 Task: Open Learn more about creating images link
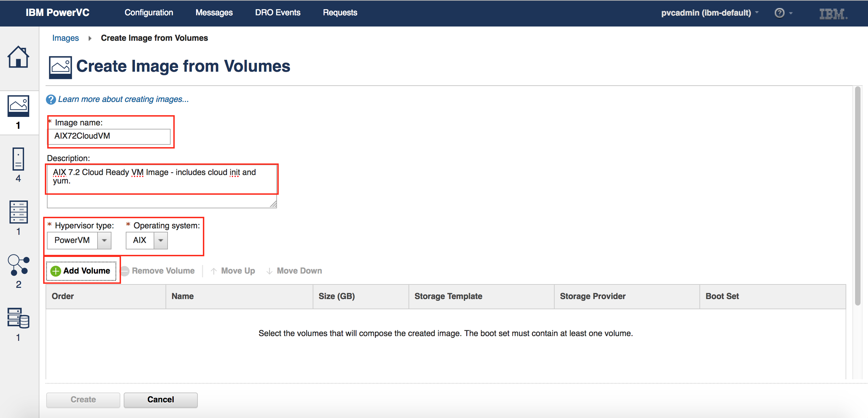click(x=123, y=99)
